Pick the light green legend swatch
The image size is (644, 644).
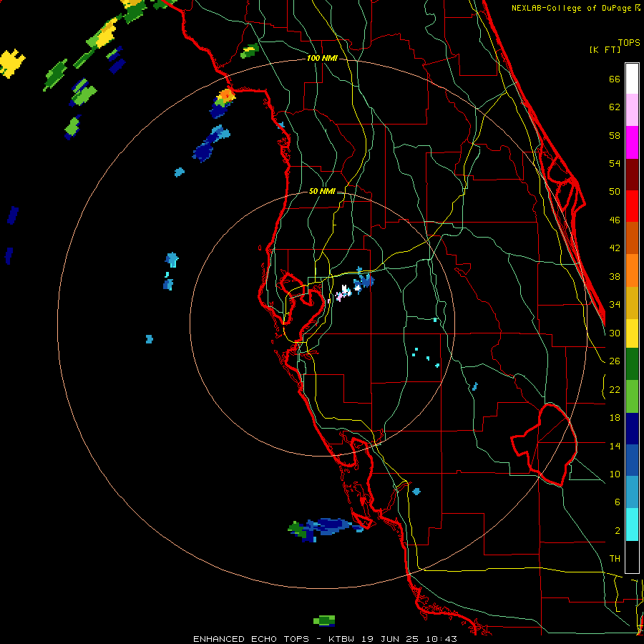632,396
